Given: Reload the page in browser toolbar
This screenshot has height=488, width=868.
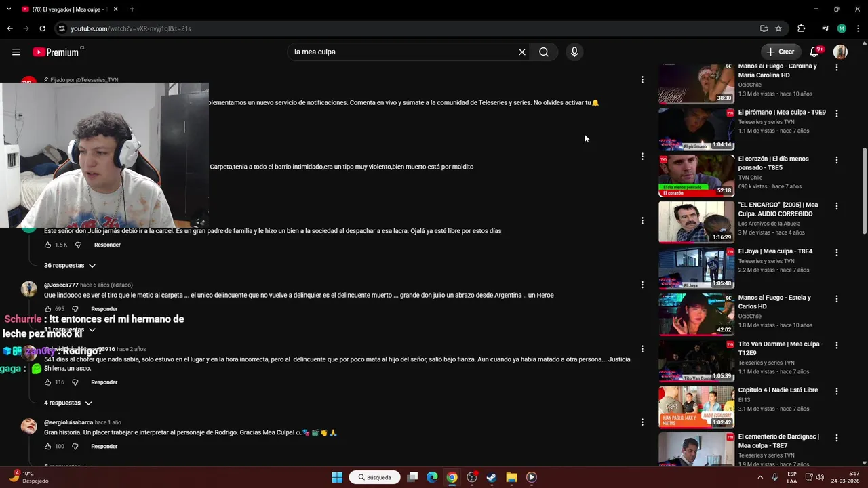Looking at the screenshot, I should tap(42, 28).
